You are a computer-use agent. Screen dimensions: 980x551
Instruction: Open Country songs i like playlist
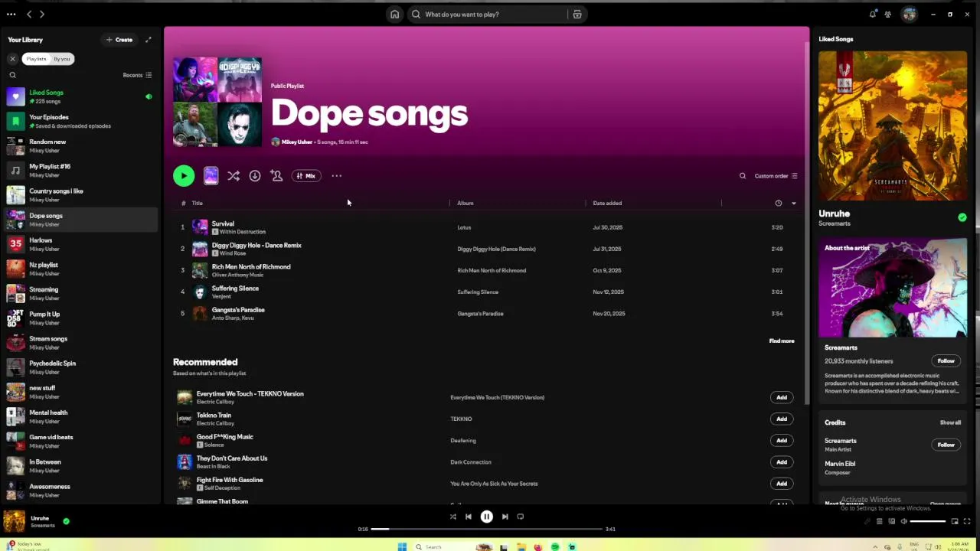click(80, 195)
